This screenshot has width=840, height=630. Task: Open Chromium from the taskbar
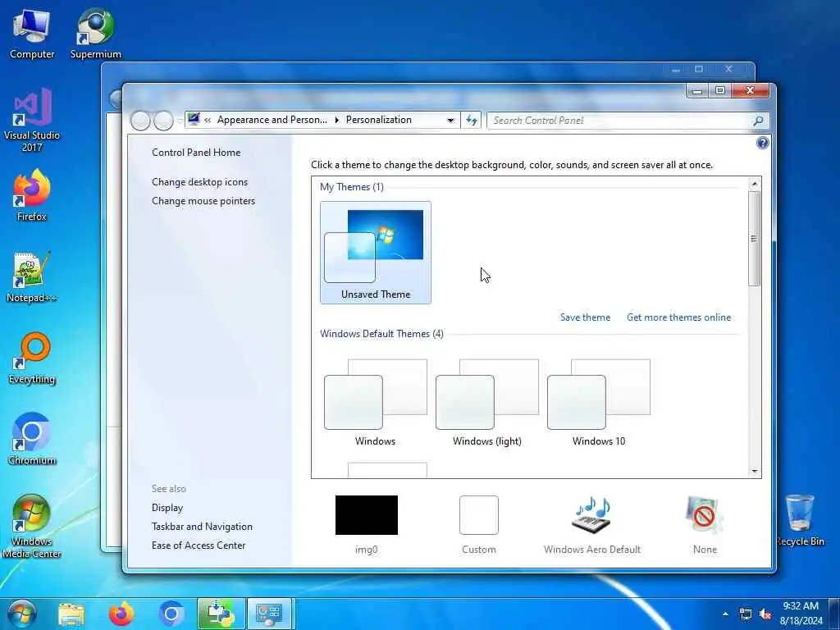click(x=171, y=614)
